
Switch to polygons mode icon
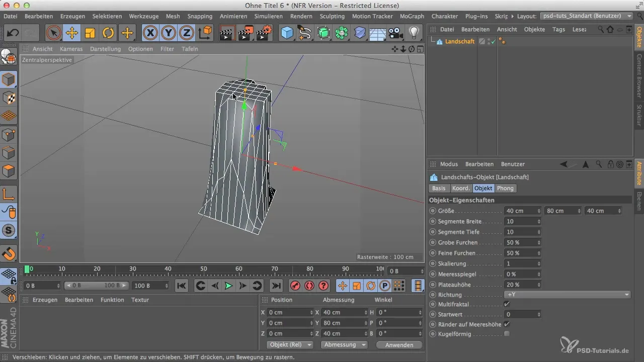pyautogui.click(x=9, y=171)
